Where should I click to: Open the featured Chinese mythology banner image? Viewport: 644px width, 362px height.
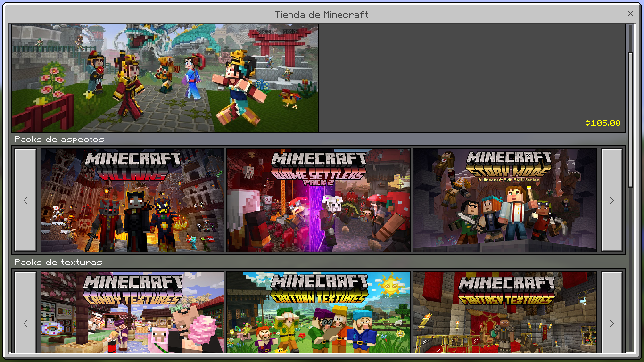pyautogui.click(x=165, y=78)
